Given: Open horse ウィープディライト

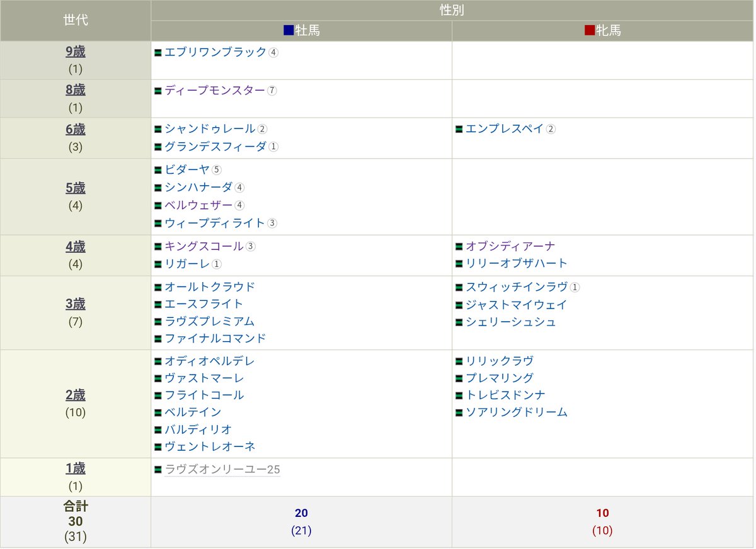Looking at the screenshot, I should point(215,222).
